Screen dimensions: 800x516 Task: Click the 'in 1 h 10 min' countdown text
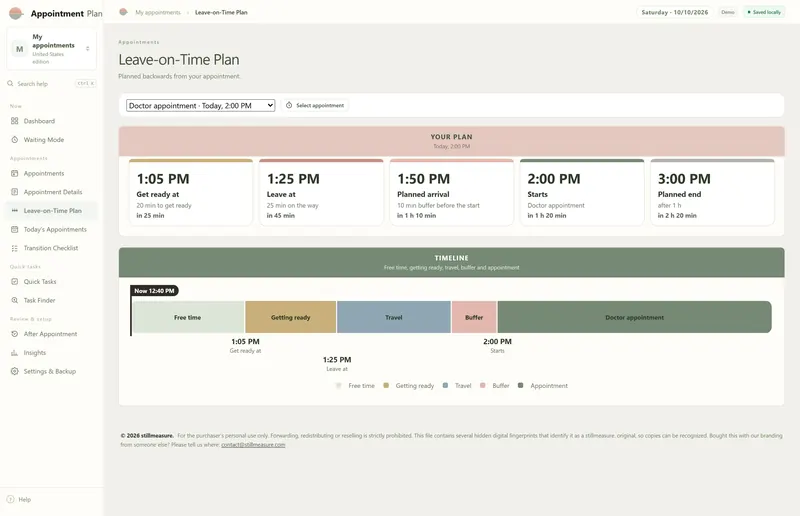[416, 215]
